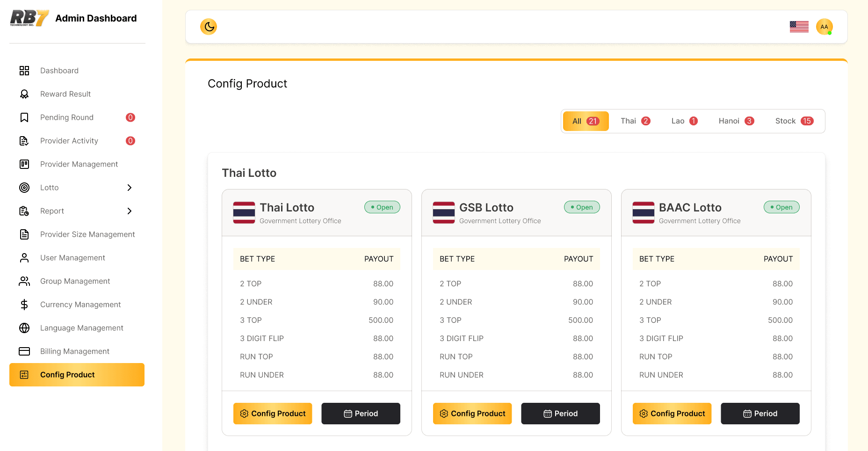This screenshot has height=451, width=868.
Task: Switch to the Thai filter tab
Action: click(x=635, y=121)
